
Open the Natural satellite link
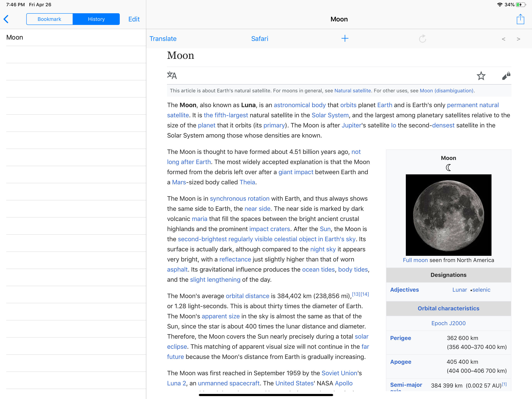[352, 91]
